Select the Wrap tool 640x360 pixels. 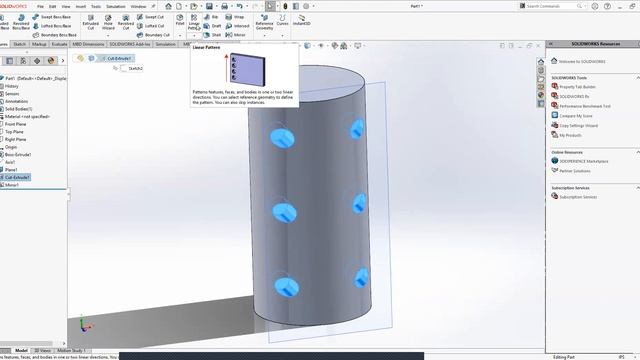[x=235, y=17]
